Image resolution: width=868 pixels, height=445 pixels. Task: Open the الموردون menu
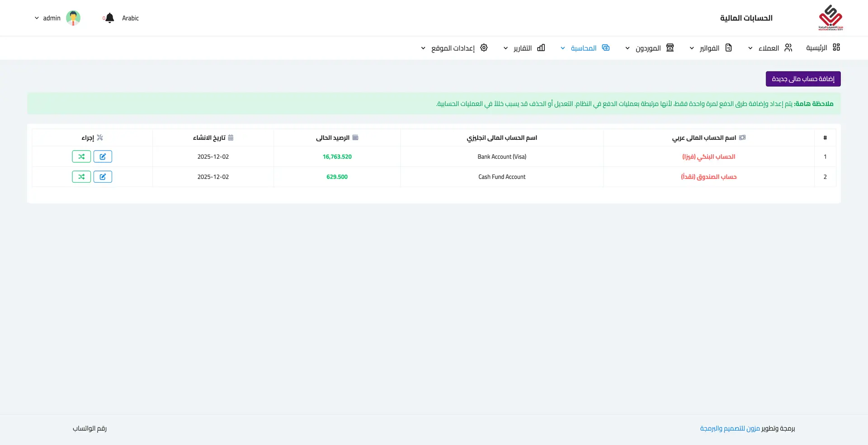pyautogui.click(x=648, y=48)
